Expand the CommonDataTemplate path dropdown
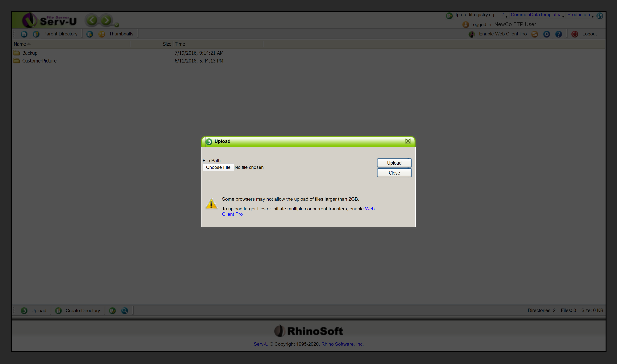The image size is (617, 364). [x=563, y=16]
